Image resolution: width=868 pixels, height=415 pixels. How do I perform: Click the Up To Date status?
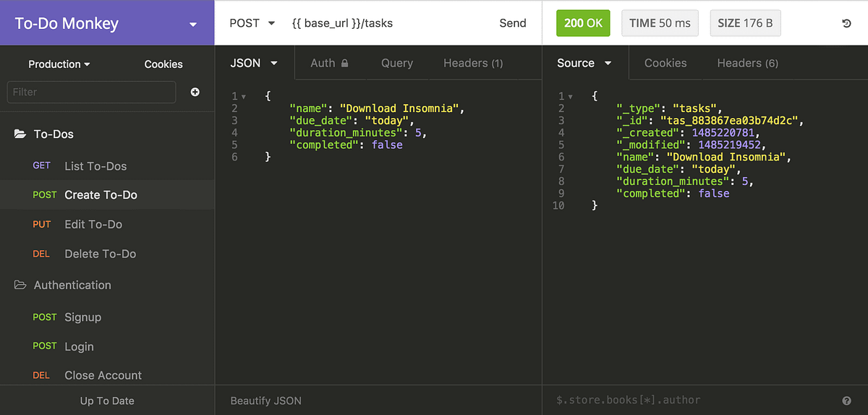point(107,401)
